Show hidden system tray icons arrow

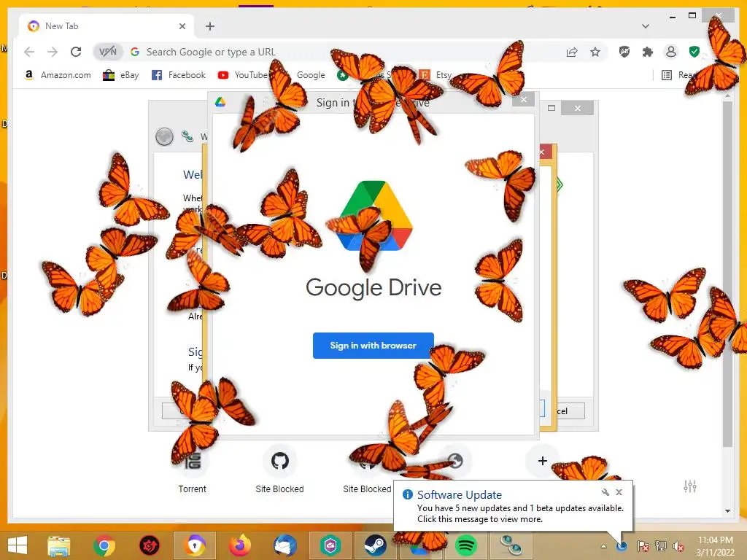click(603, 547)
